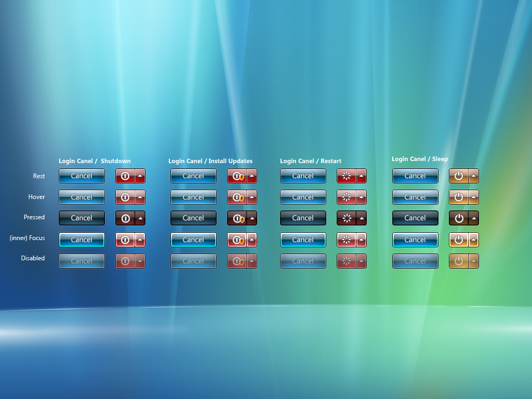Click Focus row Cancel under Sleep
Viewport: 532px width, 399px height.
(415, 240)
